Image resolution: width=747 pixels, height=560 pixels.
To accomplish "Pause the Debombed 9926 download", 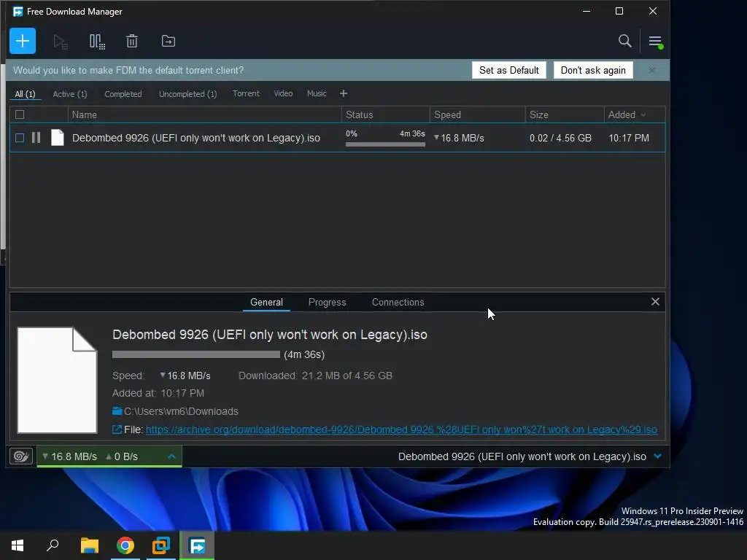I will click(x=36, y=138).
